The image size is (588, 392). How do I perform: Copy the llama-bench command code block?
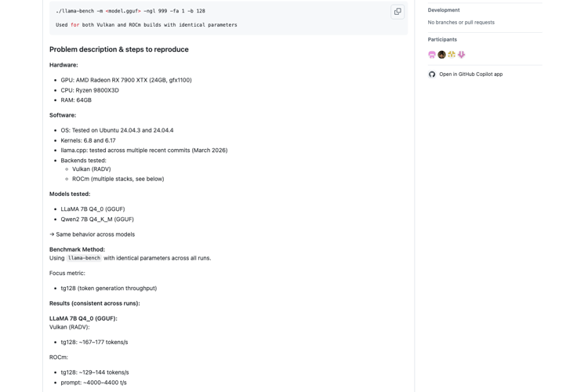click(397, 12)
